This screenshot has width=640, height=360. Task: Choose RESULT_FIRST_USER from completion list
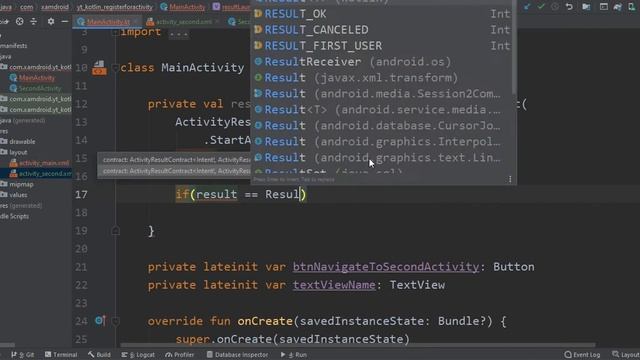click(x=382, y=46)
